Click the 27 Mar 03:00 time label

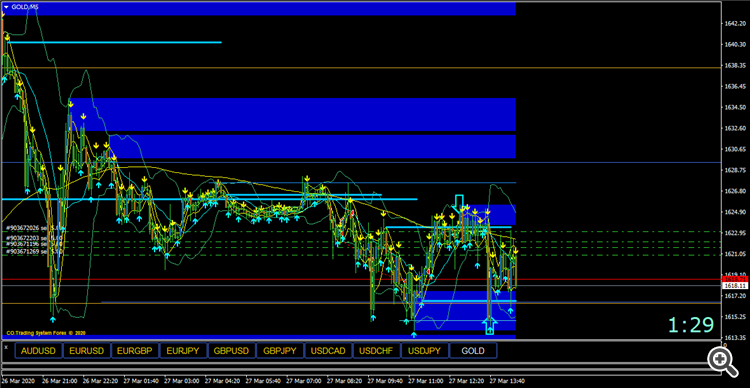(181, 381)
